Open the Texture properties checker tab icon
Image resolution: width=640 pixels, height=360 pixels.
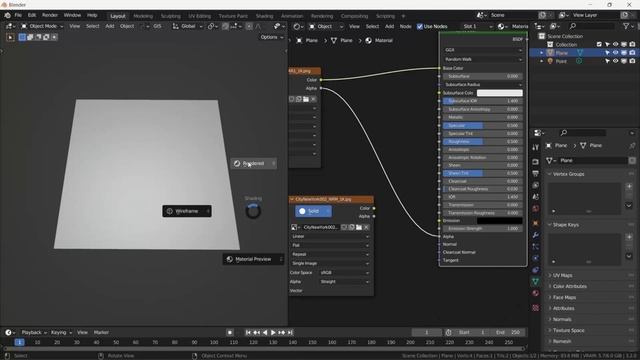tap(536, 308)
